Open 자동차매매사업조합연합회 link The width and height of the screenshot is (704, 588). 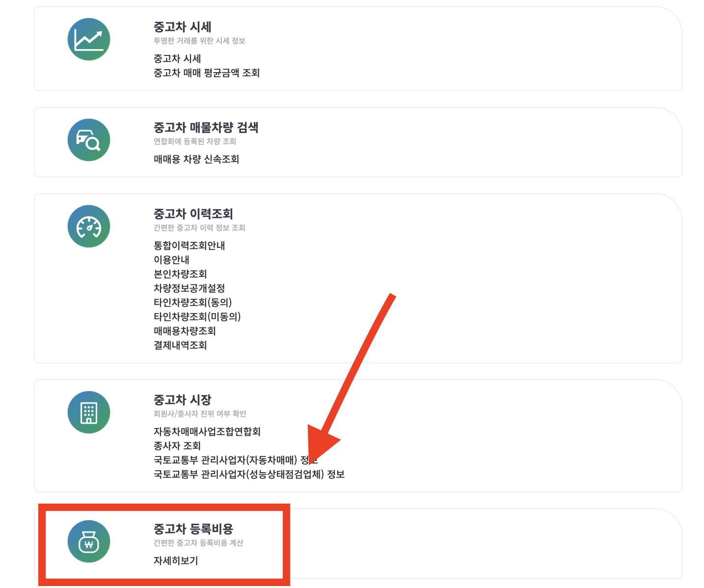pyautogui.click(x=207, y=431)
